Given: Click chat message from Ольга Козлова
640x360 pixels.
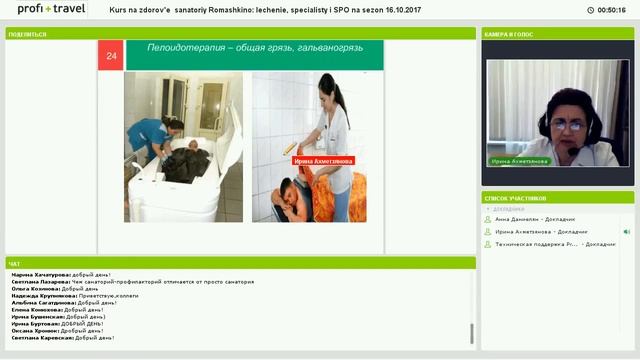Looking at the screenshot, I should [55, 289].
